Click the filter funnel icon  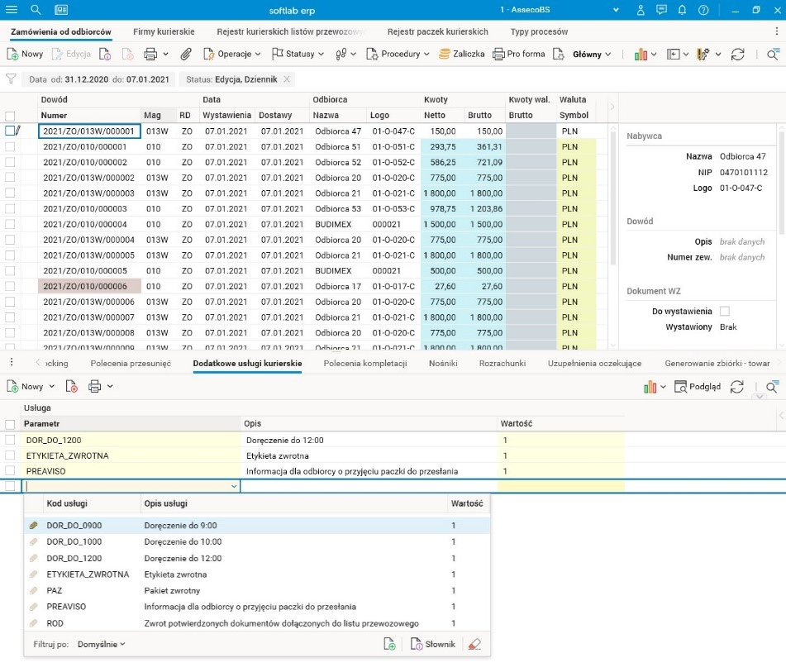tap(11, 79)
